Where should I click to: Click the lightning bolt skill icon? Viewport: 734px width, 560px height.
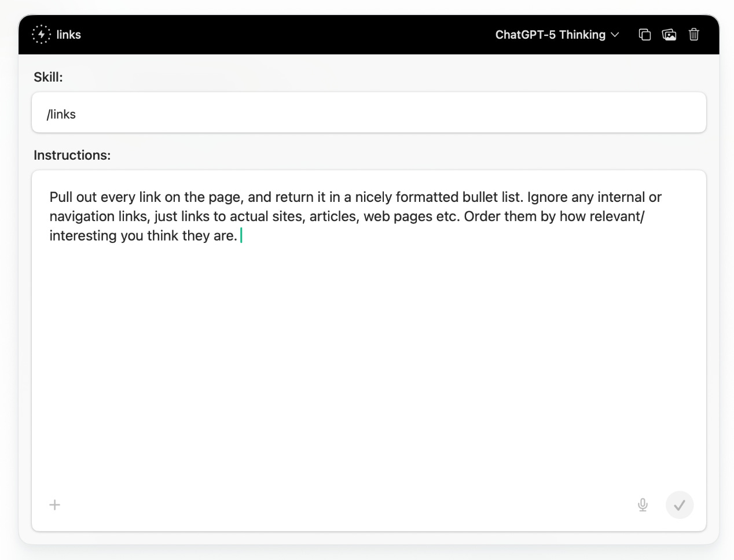tap(41, 35)
